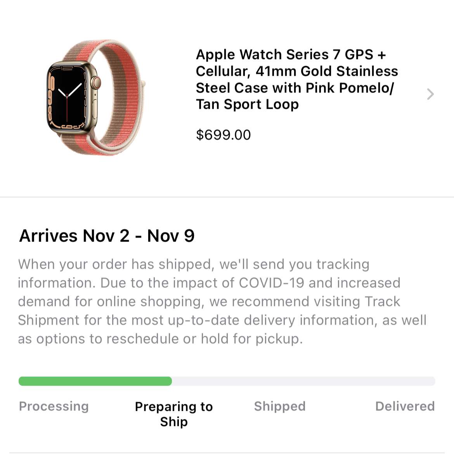Tap the 'Arrives Nov 2 - Nov 9' heading
Screen dimensions: 454x476
[107, 236]
